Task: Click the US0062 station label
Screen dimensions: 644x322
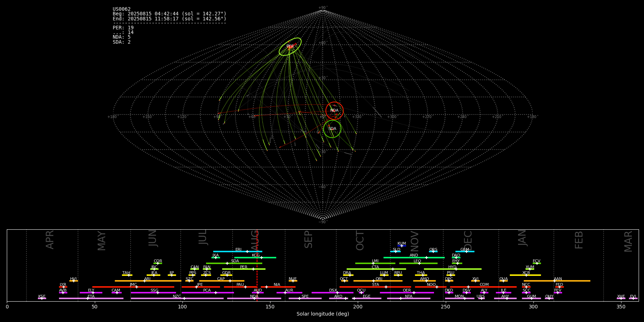Action: pos(122,9)
